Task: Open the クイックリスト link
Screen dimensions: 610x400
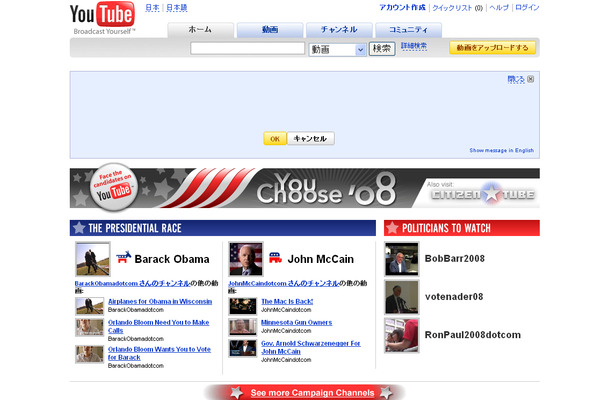Action: pos(452,8)
